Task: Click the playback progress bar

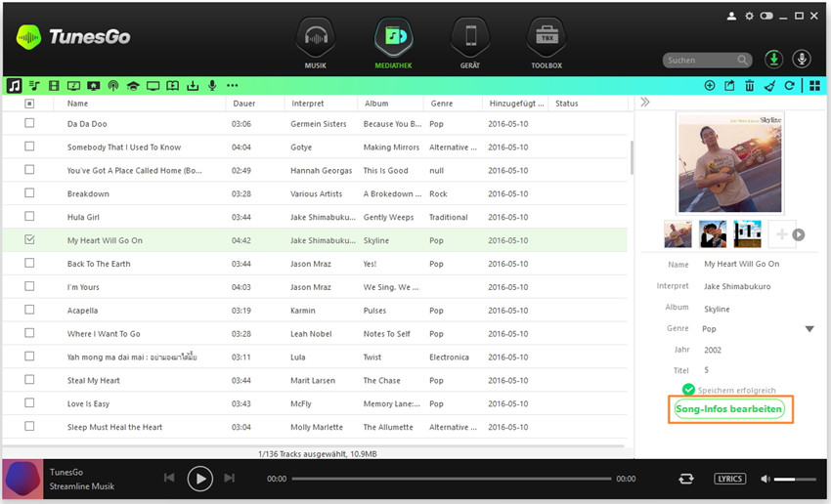Action: 451,479
